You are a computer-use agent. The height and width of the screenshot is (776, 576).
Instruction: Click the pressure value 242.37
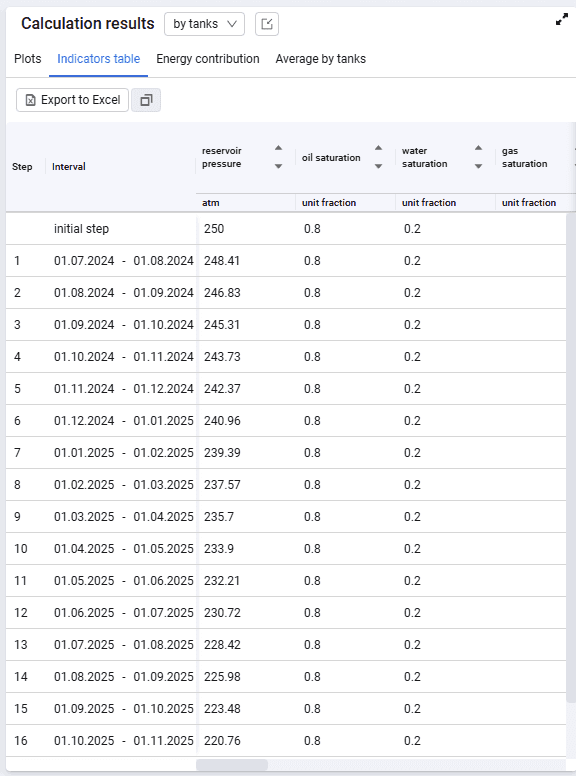click(222, 389)
